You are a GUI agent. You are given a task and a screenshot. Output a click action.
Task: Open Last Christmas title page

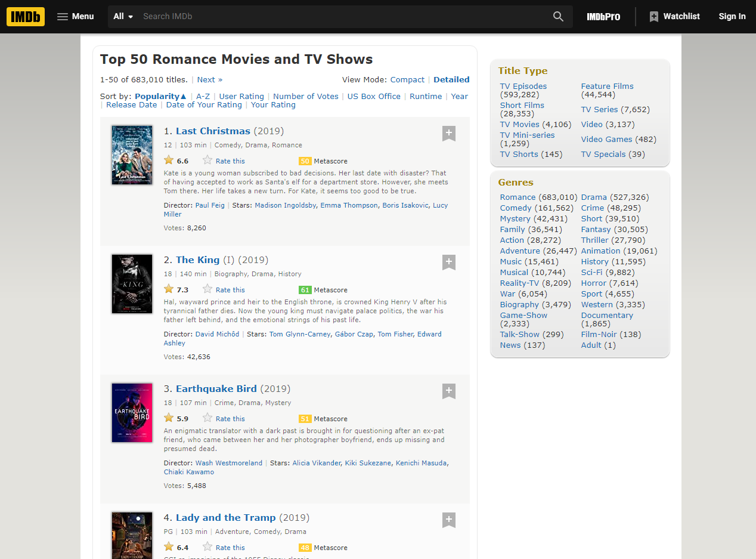[x=213, y=131]
